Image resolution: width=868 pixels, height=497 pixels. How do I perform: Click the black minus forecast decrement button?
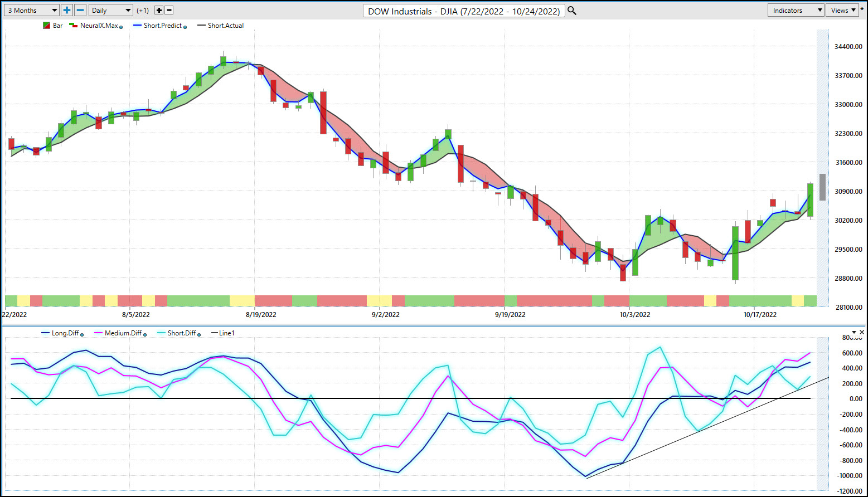pyautogui.click(x=169, y=10)
